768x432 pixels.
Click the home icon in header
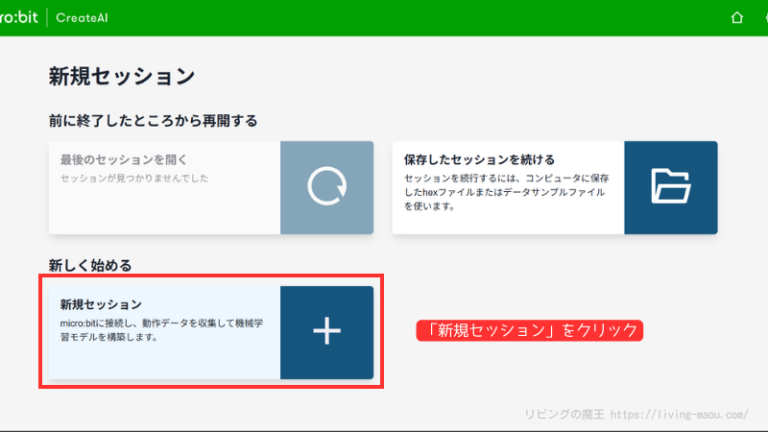pos(737,17)
